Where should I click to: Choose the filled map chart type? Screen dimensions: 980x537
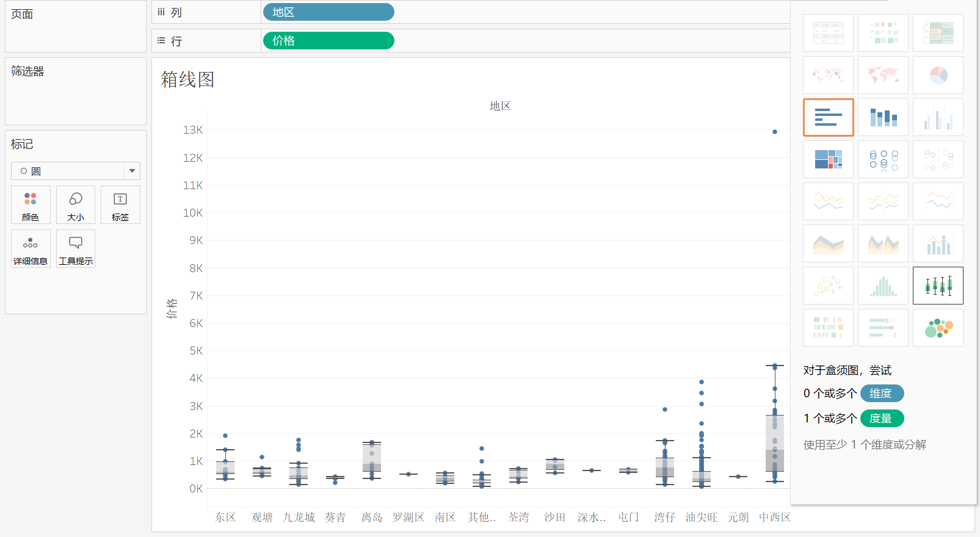pyautogui.click(x=883, y=75)
